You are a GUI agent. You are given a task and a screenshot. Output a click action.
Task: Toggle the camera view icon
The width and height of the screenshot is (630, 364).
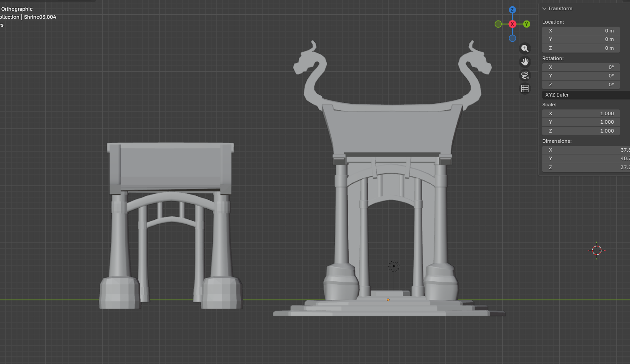point(525,75)
